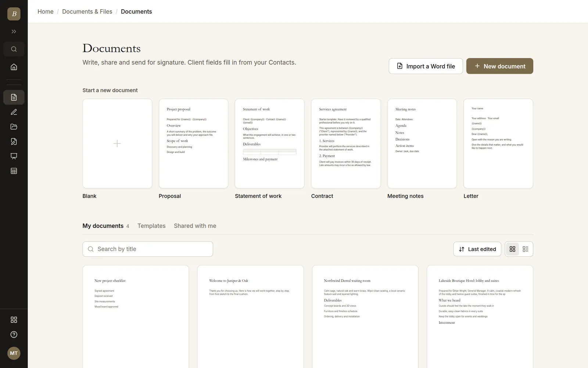Open the New project checklist document

coord(136,316)
